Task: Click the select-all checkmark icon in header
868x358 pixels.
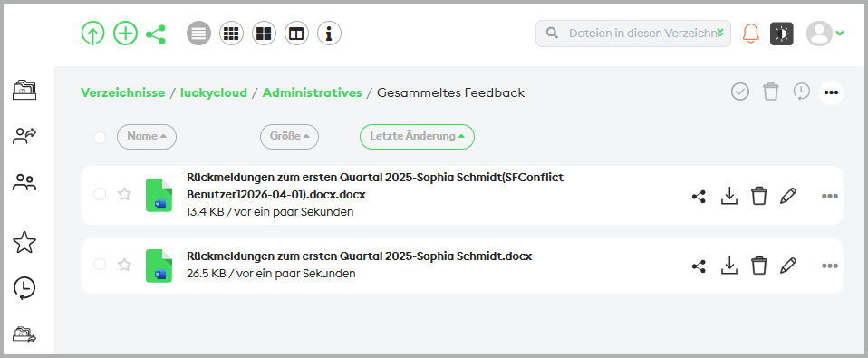Action: [740, 92]
